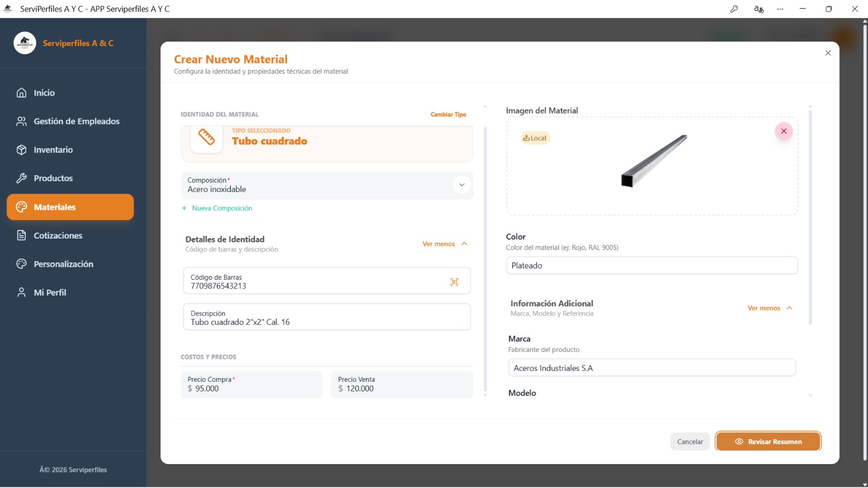Click the 'Modelo' field label

[522, 393]
